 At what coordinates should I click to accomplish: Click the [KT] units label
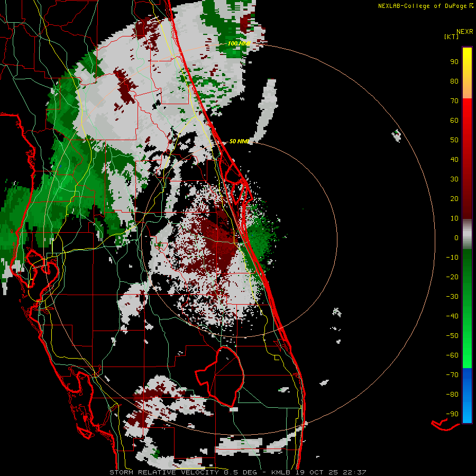point(452,36)
